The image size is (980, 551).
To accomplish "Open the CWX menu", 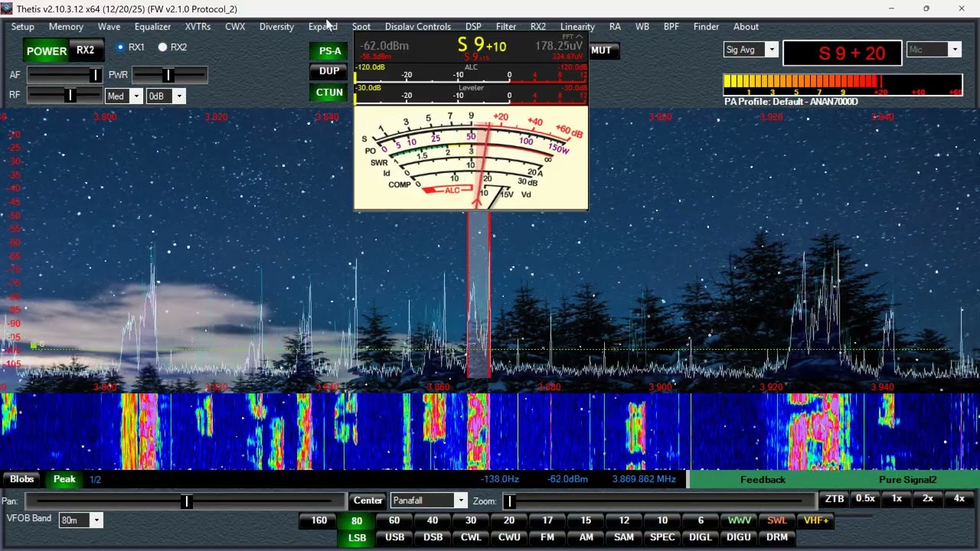I will pyautogui.click(x=235, y=27).
